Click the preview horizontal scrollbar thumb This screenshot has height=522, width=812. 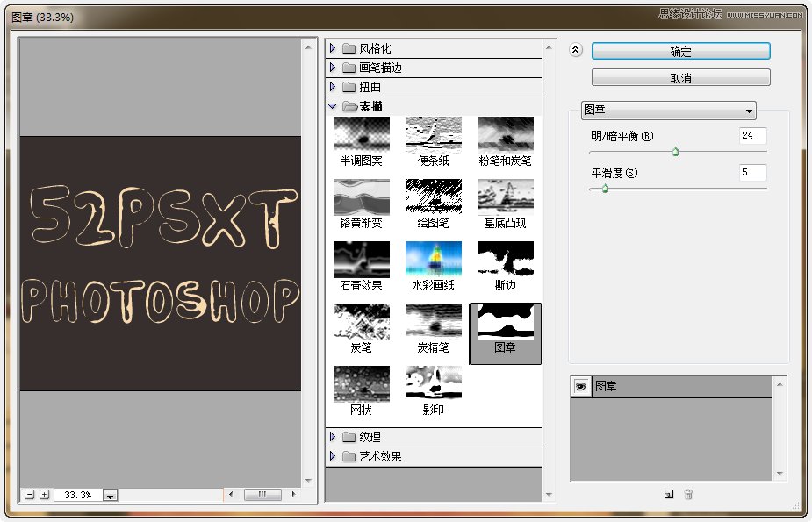coord(262,495)
